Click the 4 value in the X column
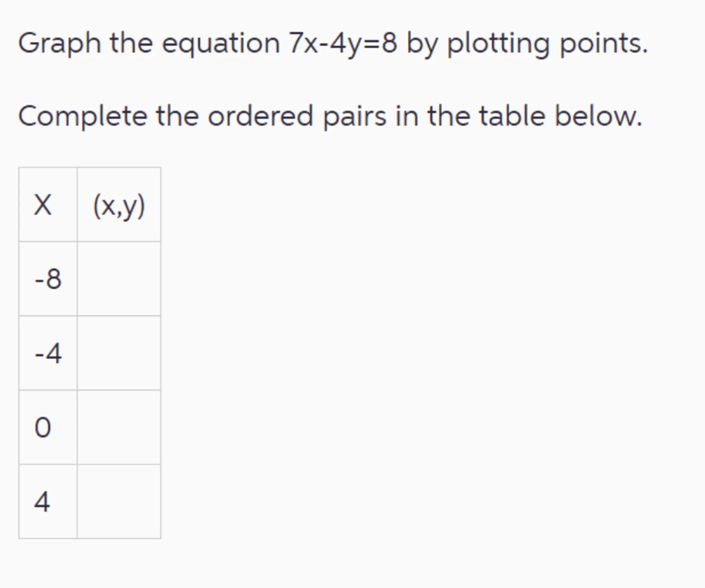 tap(42, 502)
